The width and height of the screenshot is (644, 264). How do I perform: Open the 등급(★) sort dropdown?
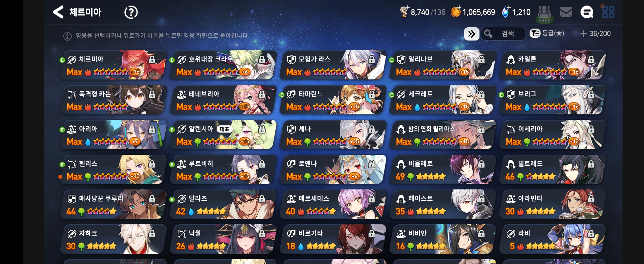pyautogui.click(x=547, y=33)
